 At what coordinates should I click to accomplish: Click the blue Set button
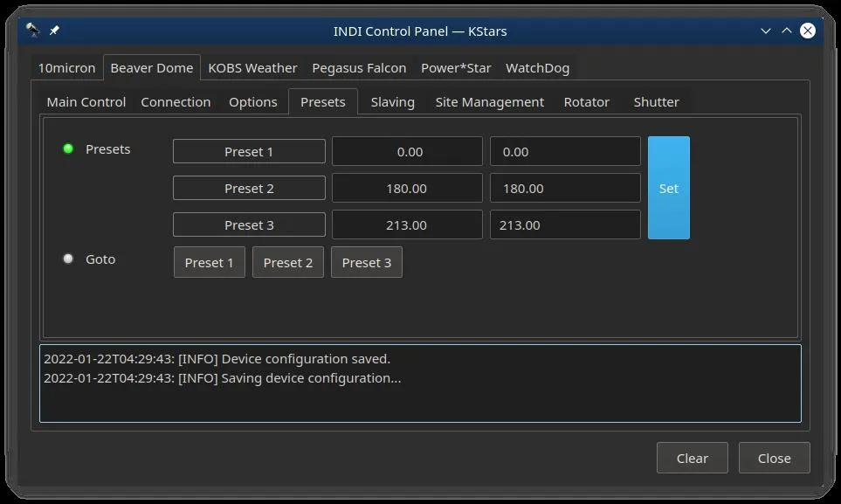pos(669,188)
